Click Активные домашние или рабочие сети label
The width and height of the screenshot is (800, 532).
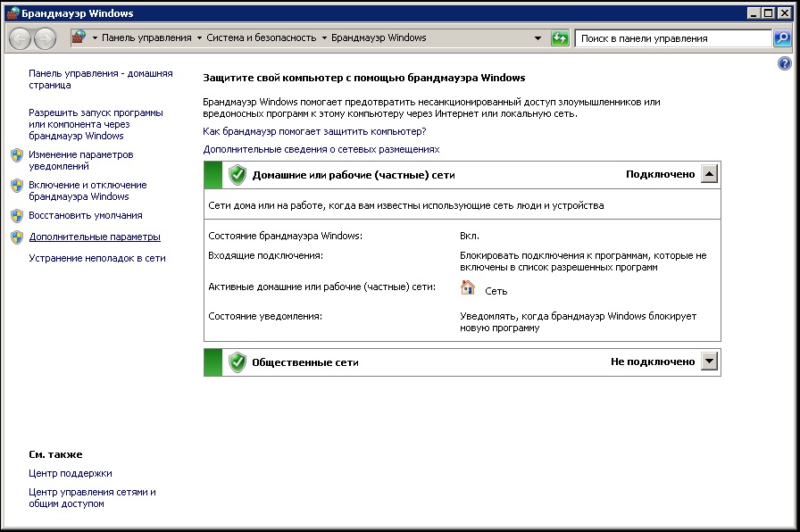[322, 287]
